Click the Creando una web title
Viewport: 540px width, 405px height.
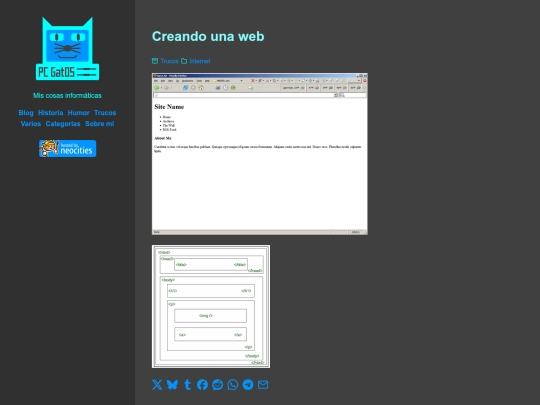[x=208, y=37]
